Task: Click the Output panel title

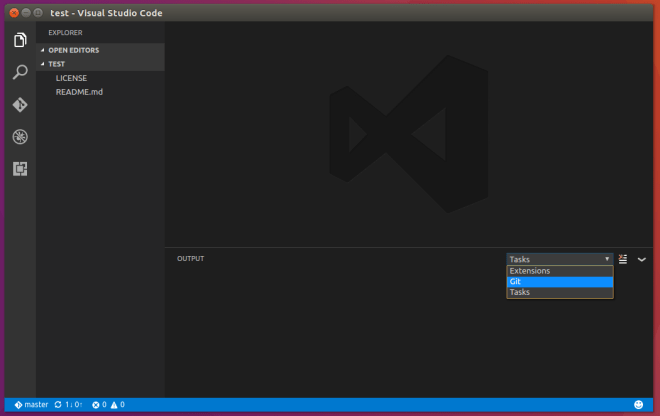Action: coord(190,259)
